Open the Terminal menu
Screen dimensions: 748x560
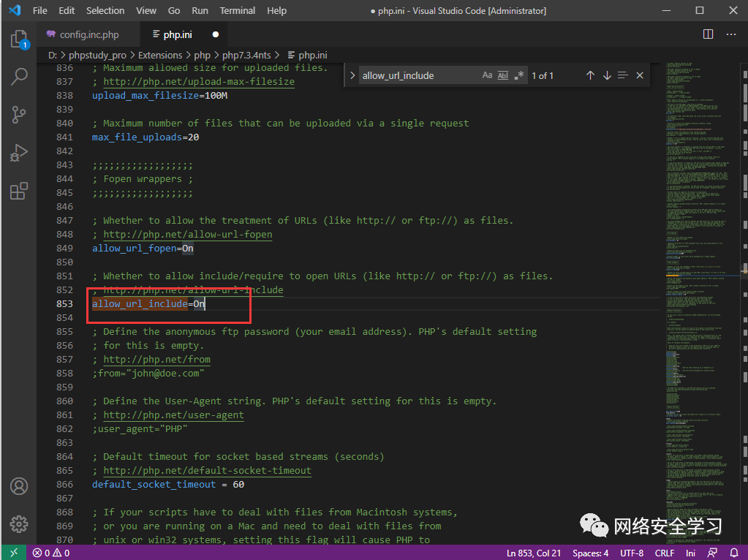pos(238,10)
